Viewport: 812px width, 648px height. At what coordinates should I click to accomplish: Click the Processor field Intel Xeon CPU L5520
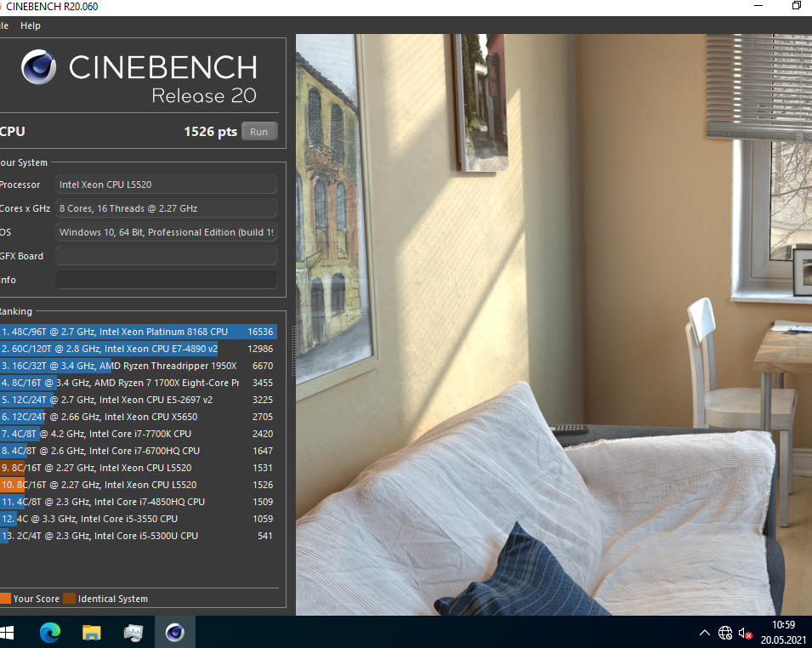167,185
